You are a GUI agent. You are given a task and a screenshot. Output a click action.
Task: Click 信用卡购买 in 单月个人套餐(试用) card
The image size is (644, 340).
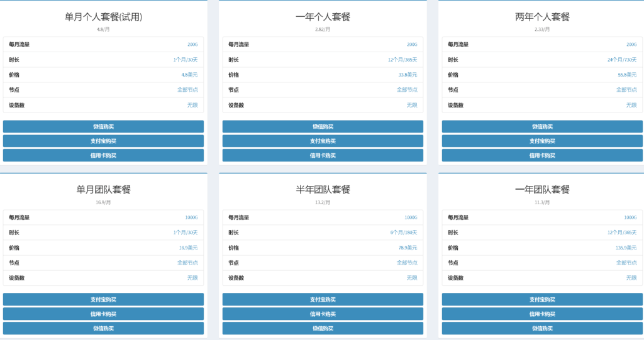tap(103, 155)
